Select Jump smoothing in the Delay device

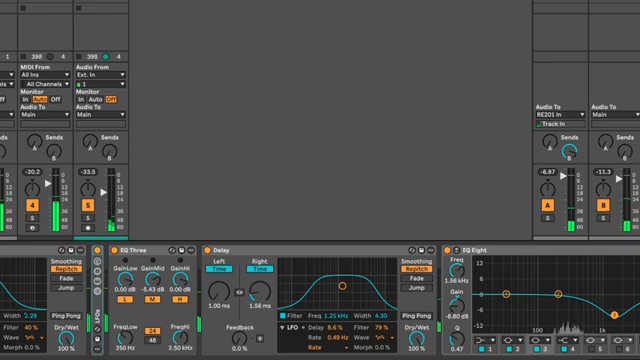[x=416, y=288]
